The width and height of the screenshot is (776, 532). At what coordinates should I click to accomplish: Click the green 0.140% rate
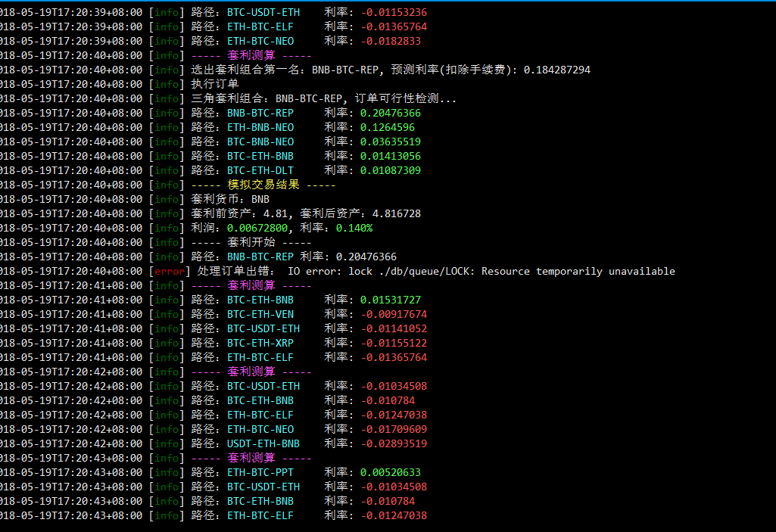pos(354,228)
